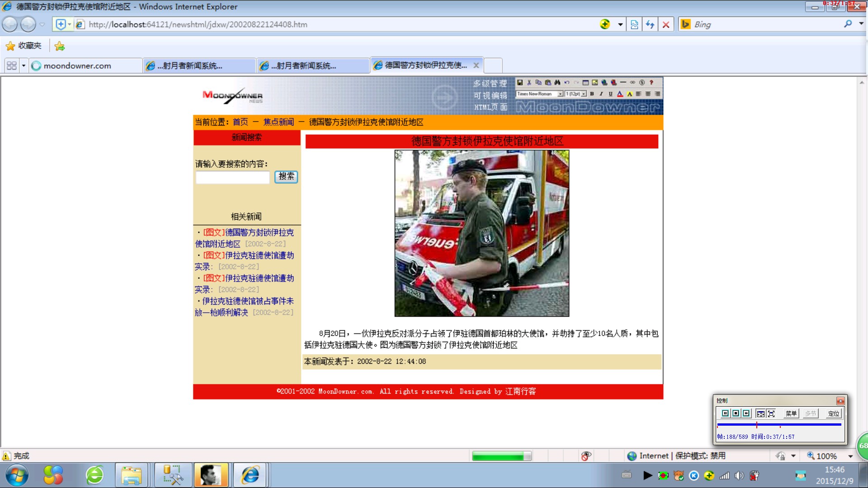Click the status bar warning icon
868x488 pixels.
pyautogui.click(x=6, y=456)
